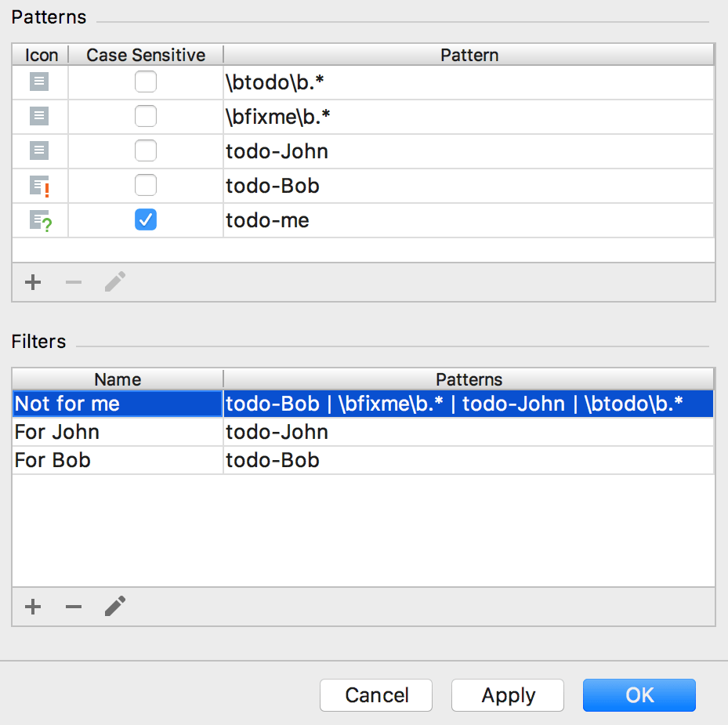This screenshot has width=728, height=725.
Task: Click the Pattern column header
Action: [x=469, y=55]
